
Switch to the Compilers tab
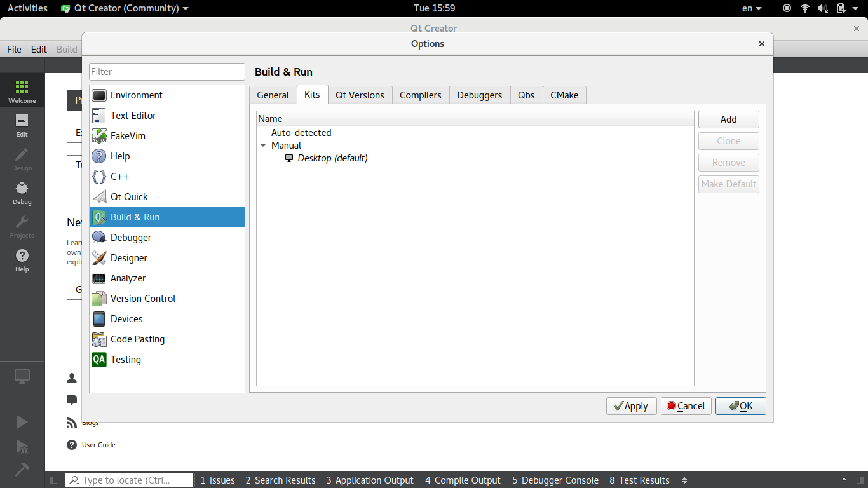tap(420, 95)
